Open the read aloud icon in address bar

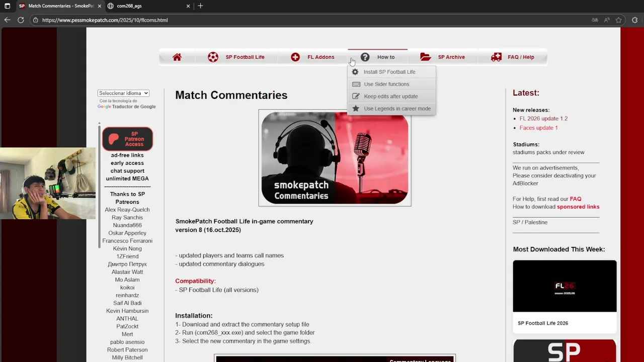(607, 20)
